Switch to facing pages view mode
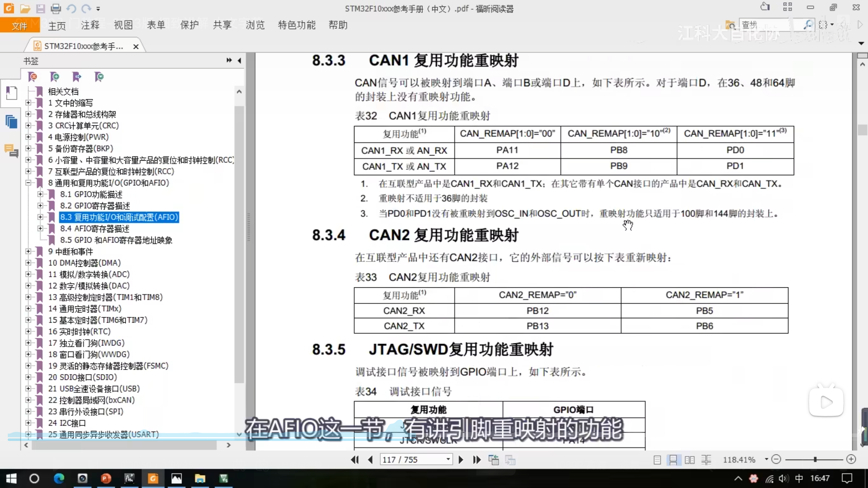 pyautogui.click(x=689, y=460)
